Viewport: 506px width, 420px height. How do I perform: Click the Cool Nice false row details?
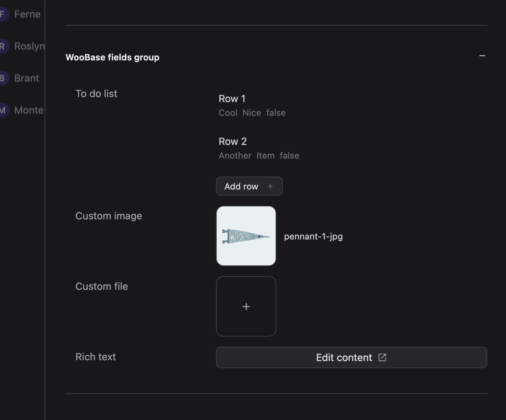pyautogui.click(x=252, y=113)
